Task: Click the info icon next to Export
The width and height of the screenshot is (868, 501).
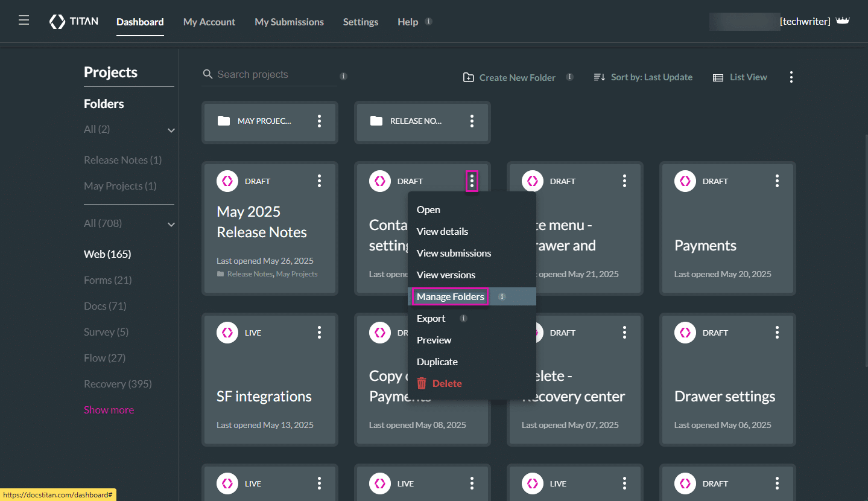Action: (x=463, y=318)
